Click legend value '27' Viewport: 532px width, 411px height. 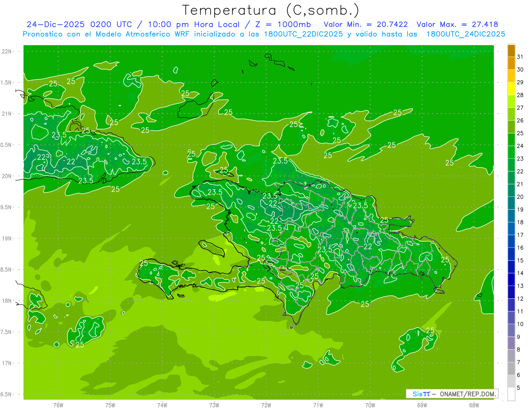[520, 108]
